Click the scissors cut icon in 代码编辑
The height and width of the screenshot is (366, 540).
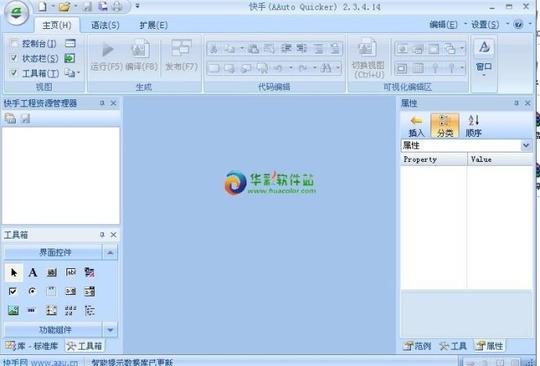214,49
